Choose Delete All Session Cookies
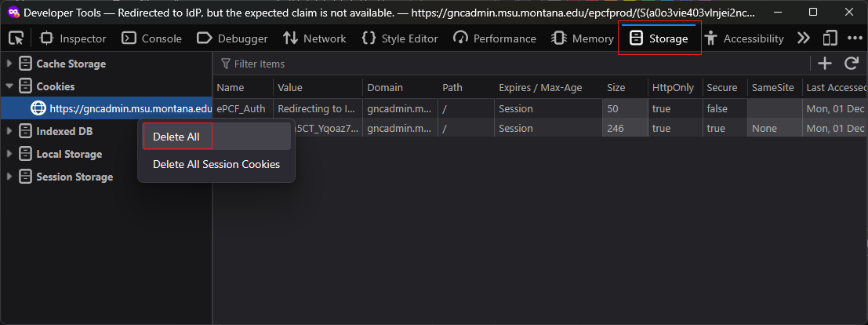This screenshot has width=868, height=325. [216, 165]
